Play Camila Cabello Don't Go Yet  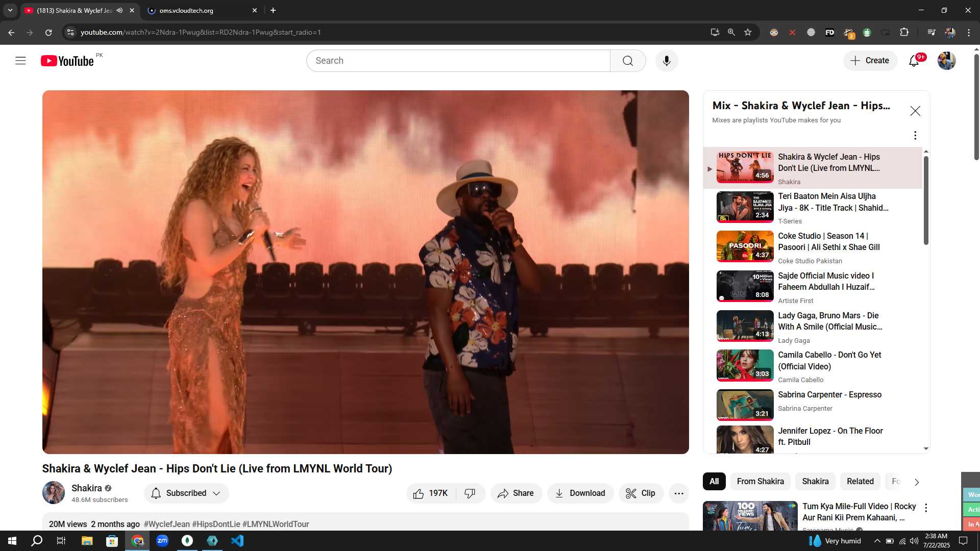(813, 366)
